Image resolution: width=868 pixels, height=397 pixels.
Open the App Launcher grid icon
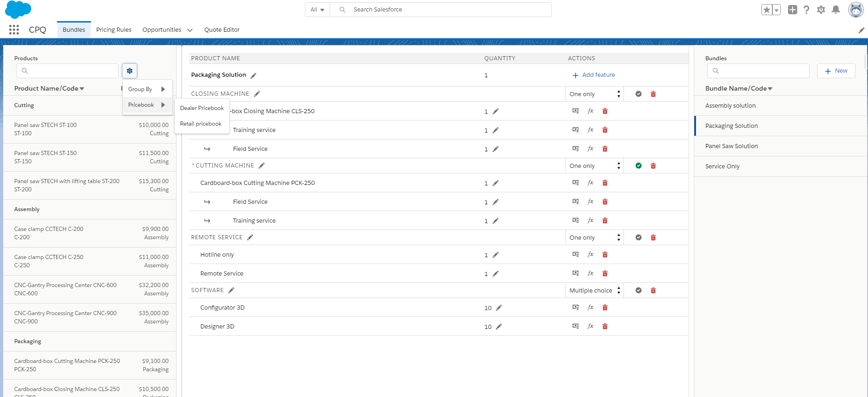[x=14, y=30]
